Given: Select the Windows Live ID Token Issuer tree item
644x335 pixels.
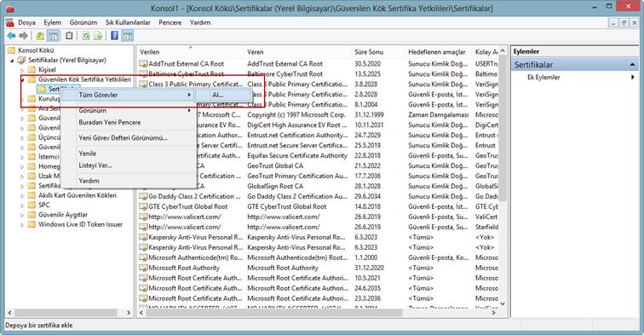Looking at the screenshot, I should click(x=80, y=224).
